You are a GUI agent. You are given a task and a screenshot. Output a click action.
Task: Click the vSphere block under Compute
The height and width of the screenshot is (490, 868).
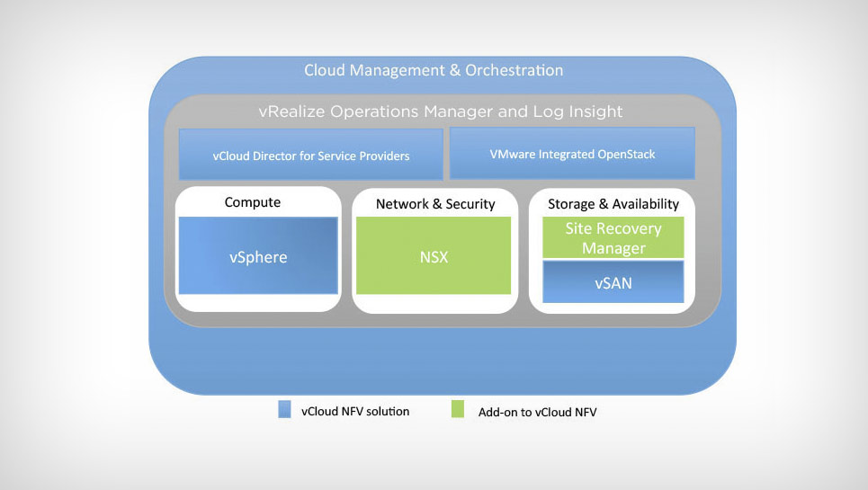tap(258, 256)
